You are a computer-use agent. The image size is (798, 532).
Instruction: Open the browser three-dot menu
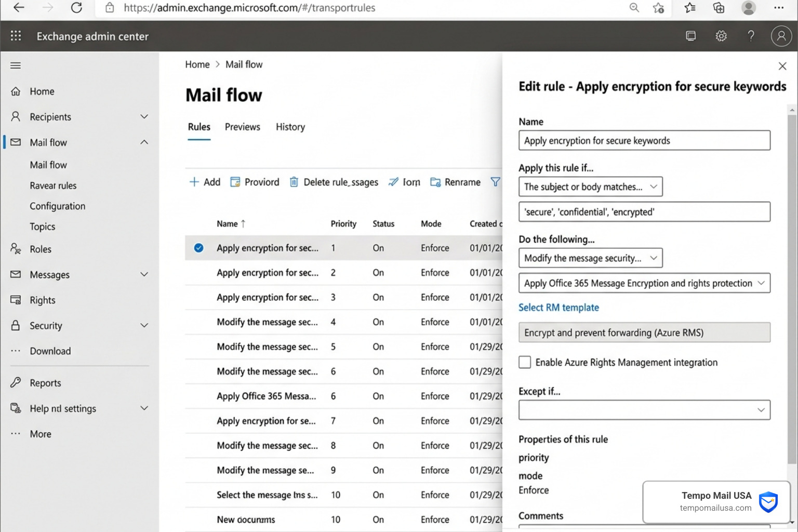779,8
